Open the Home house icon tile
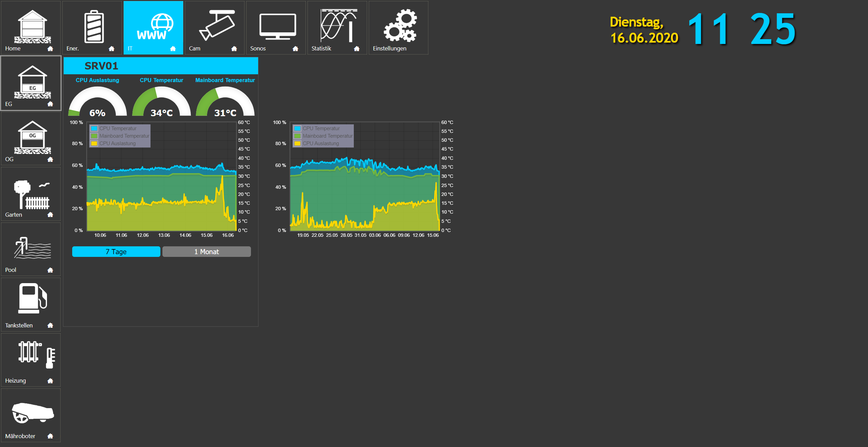Viewport: 868px width, 447px height. pos(31,28)
